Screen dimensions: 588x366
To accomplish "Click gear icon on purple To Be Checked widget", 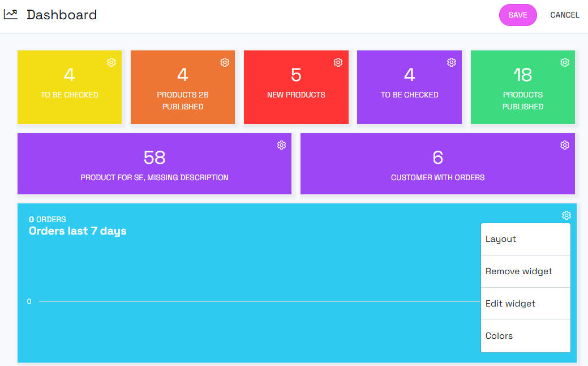I will click(x=452, y=62).
